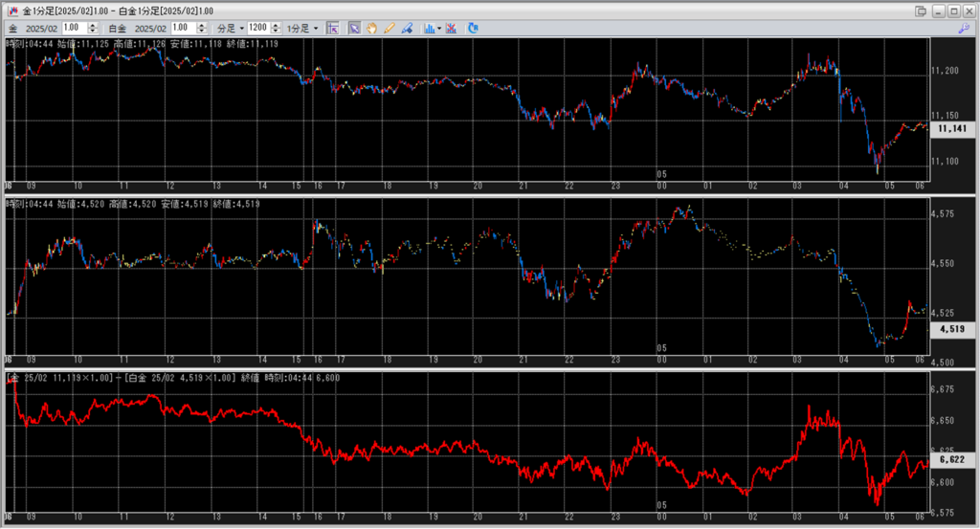Image resolution: width=980 pixels, height=529 pixels.
Task: Open the 分足 chart type dropdown
Action: [x=230, y=29]
